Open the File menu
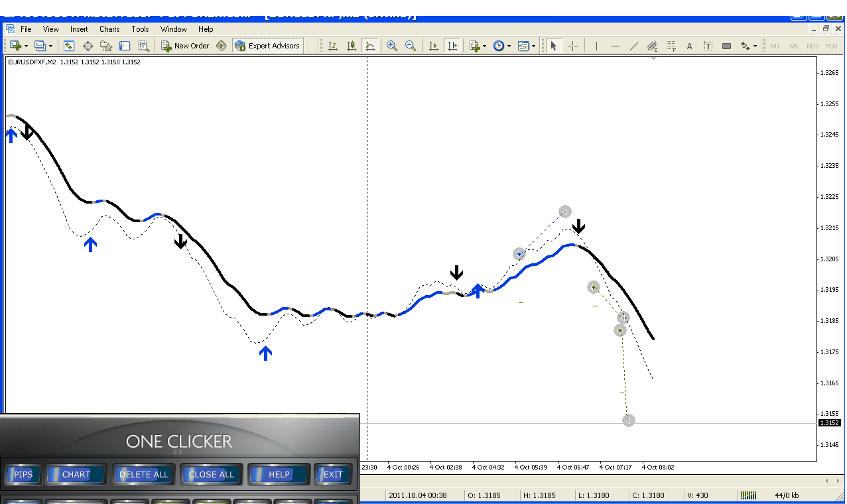 point(26,29)
